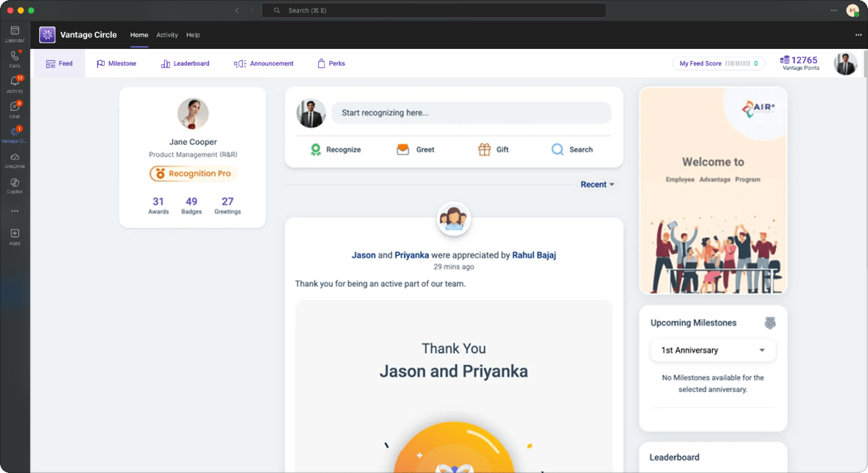Focus the Teams search box
Screen dimensions: 868x473
433,10
